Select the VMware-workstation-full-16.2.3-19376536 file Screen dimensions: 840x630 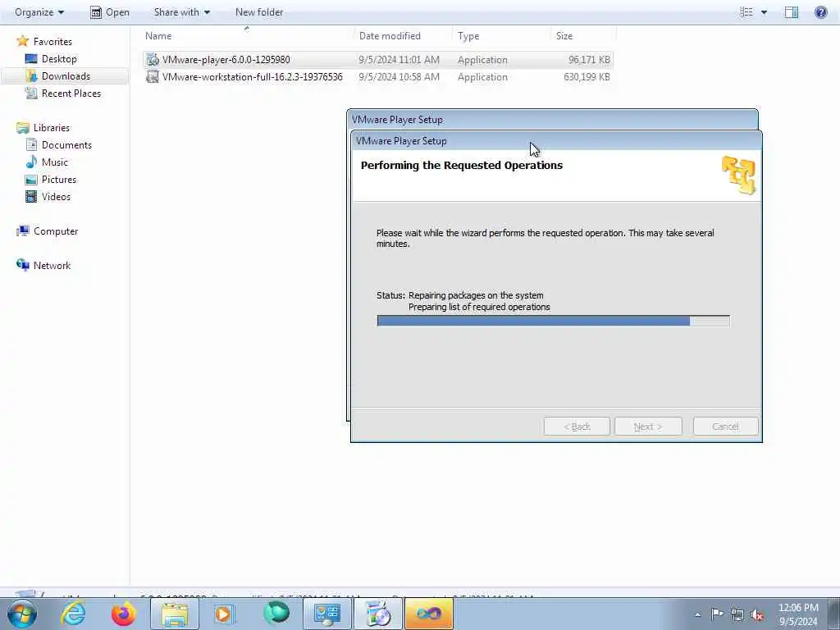(253, 76)
